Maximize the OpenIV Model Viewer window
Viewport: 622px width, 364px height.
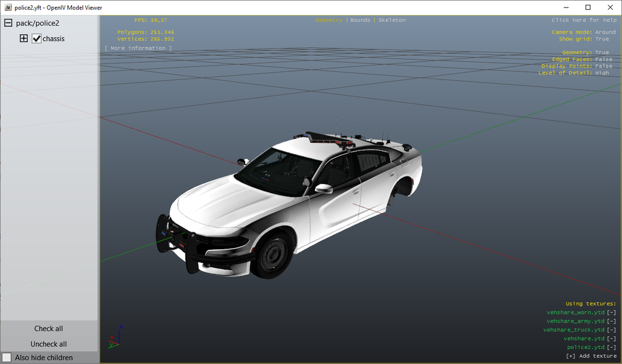588,7
